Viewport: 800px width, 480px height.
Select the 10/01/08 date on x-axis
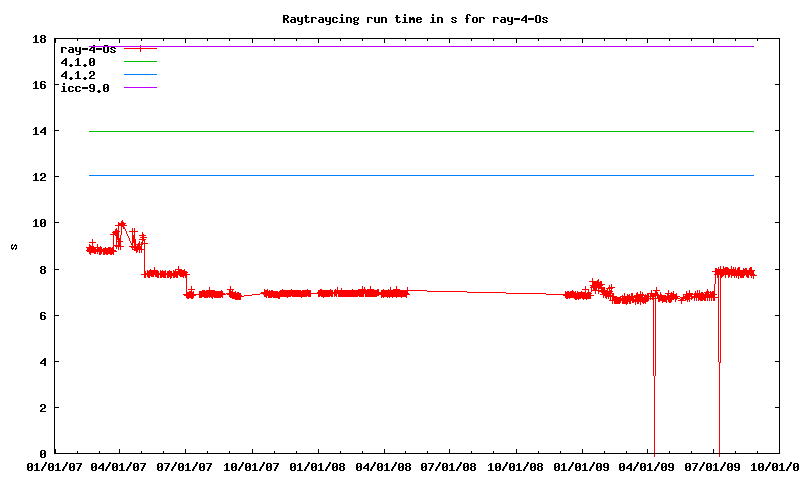pos(516,466)
